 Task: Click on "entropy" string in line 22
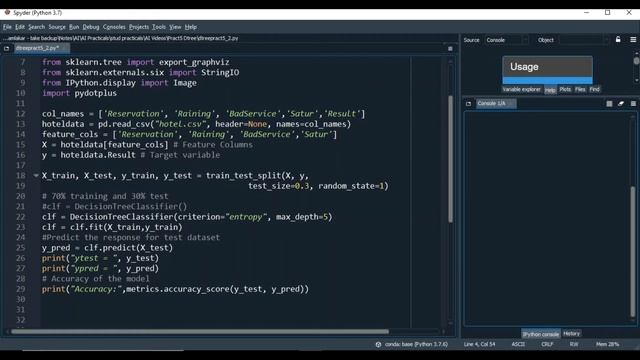[246, 217]
